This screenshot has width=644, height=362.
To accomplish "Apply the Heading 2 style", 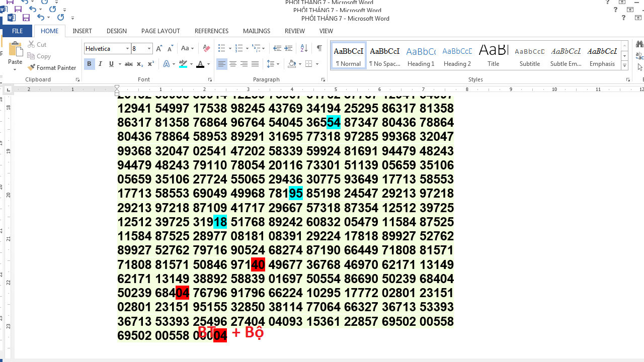I will click(x=457, y=55).
